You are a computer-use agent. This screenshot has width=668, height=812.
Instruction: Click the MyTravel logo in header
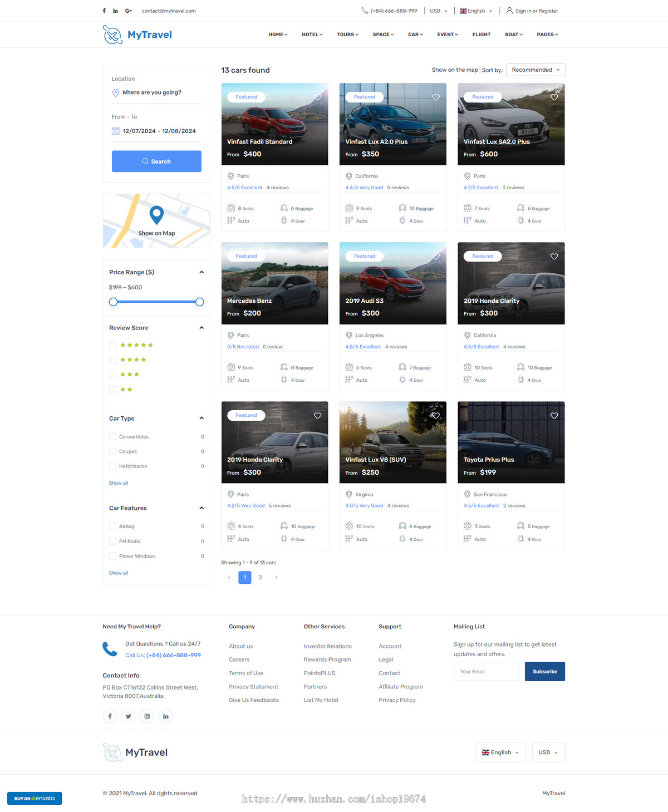click(137, 35)
